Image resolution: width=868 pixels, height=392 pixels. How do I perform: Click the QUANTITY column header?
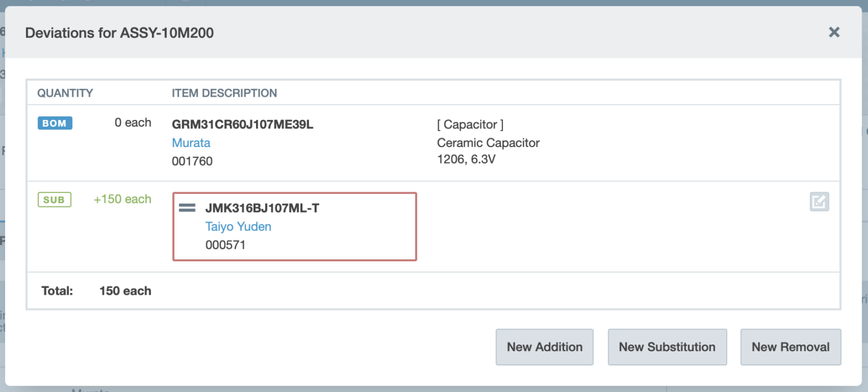click(65, 93)
